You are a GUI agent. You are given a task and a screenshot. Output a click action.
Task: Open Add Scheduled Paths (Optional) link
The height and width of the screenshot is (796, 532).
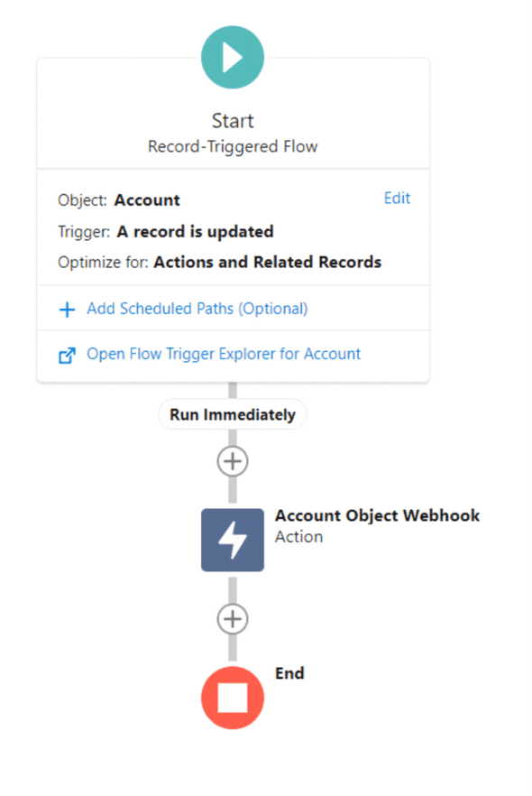point(197,309)
